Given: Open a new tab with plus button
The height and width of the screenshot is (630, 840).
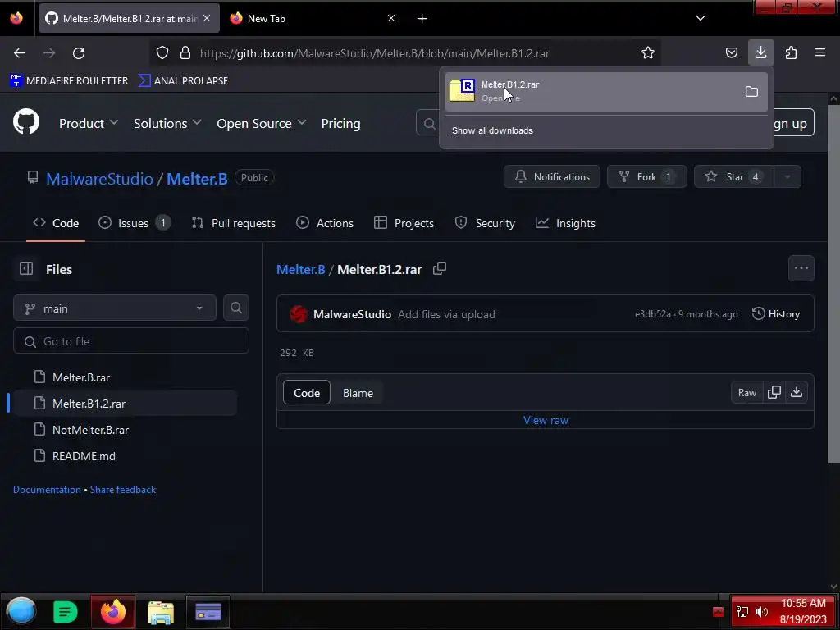Looking at the screenshot, I should tap(422, 19).
